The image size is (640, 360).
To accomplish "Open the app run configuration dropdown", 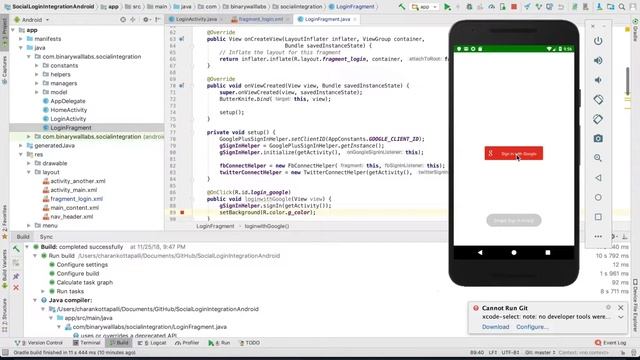I will pos(424,7).
